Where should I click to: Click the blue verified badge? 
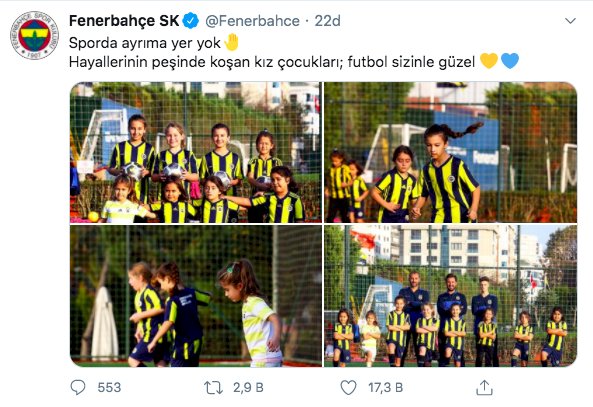click(191, 21)
